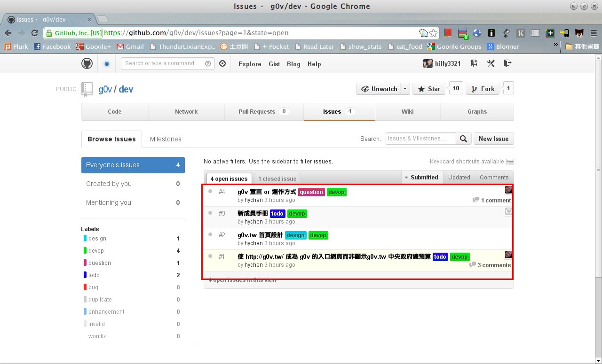This screenshot has height=364, width=602.
Task: Click assignee avatar on issue #1
Action: click(x=508, y=255)
